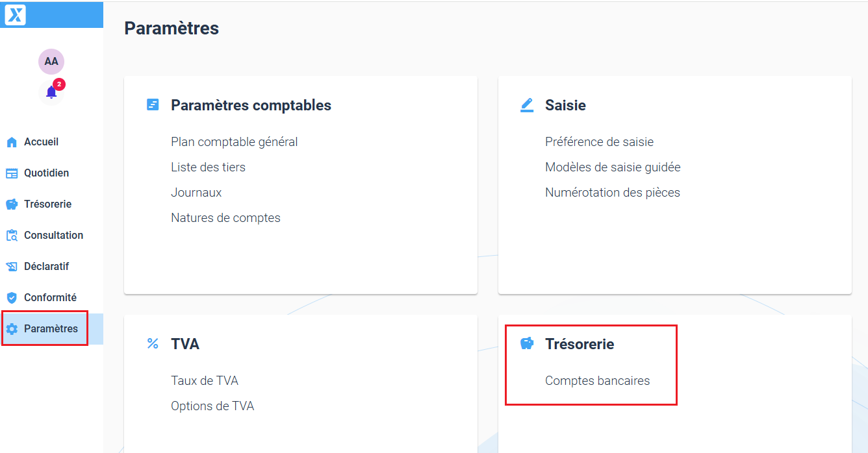Open Préférence de saisie
The height and width of the screenshot is (453, 868).
coord(599,141)
